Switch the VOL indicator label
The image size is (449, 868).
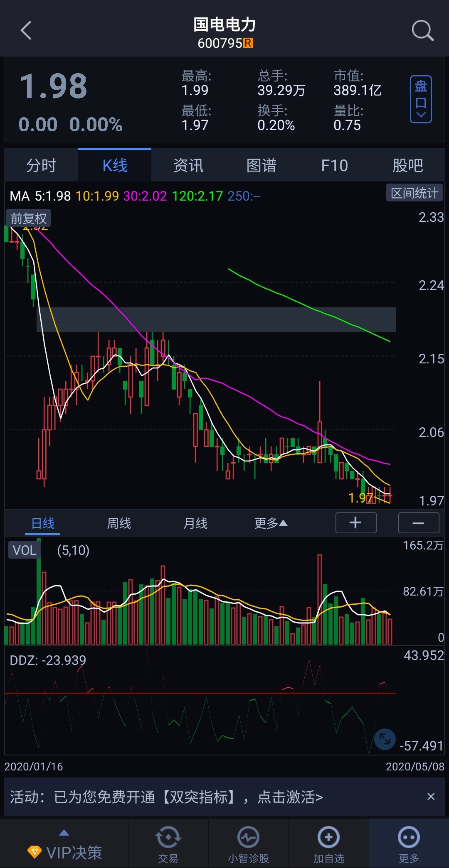coord(25,550)
